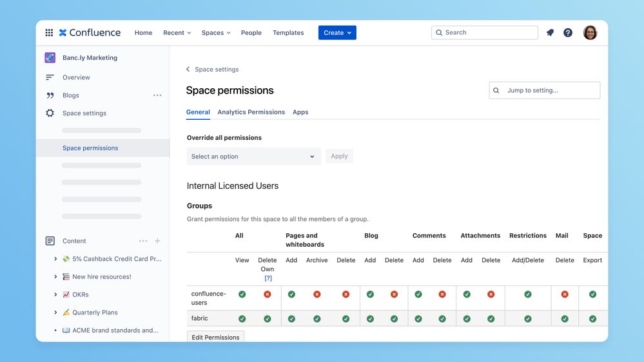Screen dimensions: 644x362
Task: Click the fabric group name
Action: coord(200,318)
